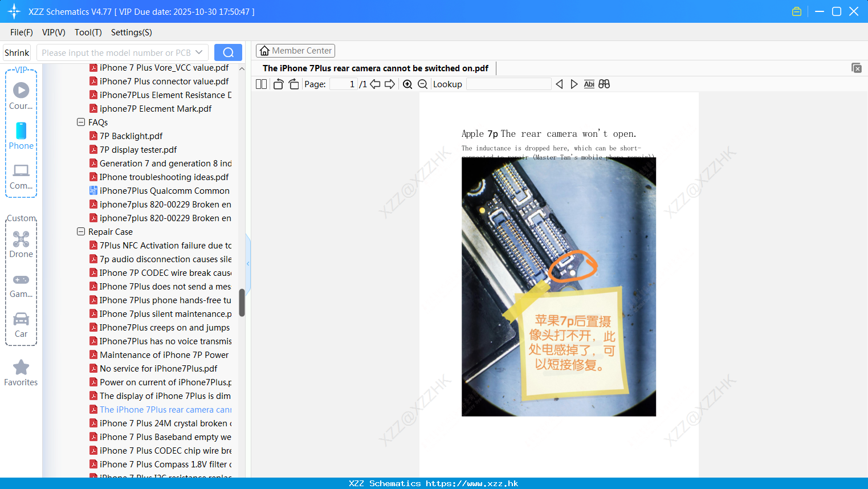Open the Tool(T) menu
Screen dimensions: 868x489
(x=88, y=32)
